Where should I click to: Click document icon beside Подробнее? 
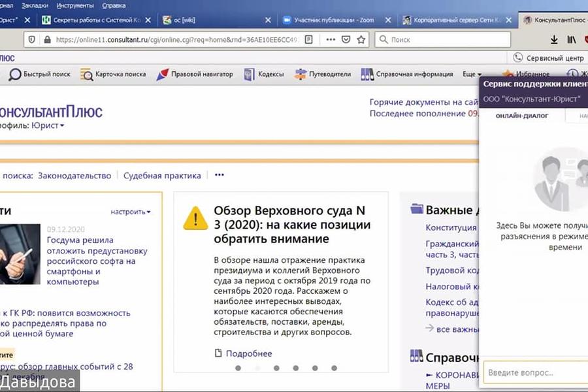tap(218, 353)
